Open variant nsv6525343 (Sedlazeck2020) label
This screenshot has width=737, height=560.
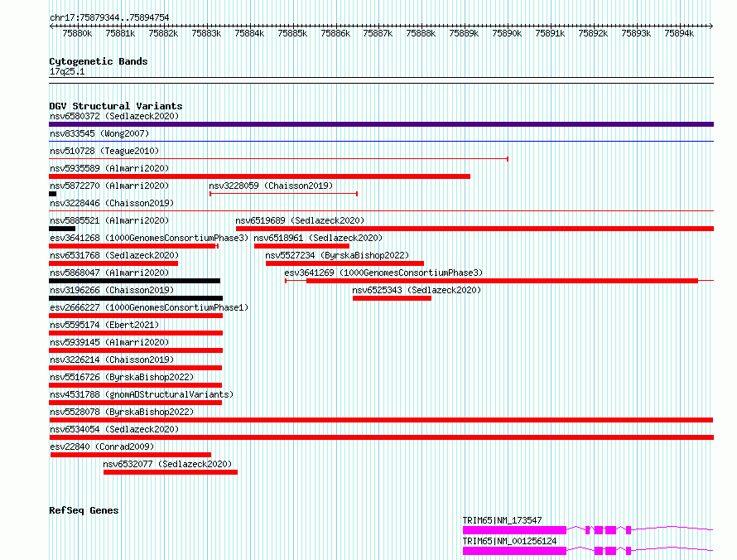click(417, 290)
